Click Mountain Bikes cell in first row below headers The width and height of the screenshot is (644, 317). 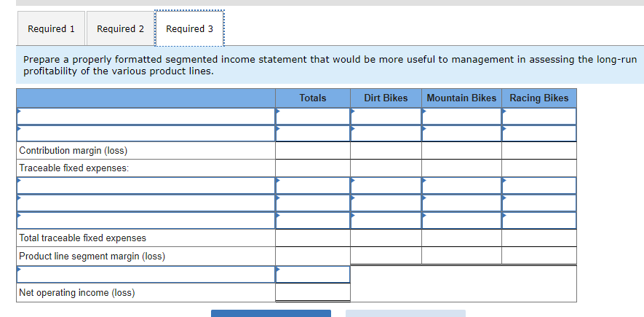[461, 117]
